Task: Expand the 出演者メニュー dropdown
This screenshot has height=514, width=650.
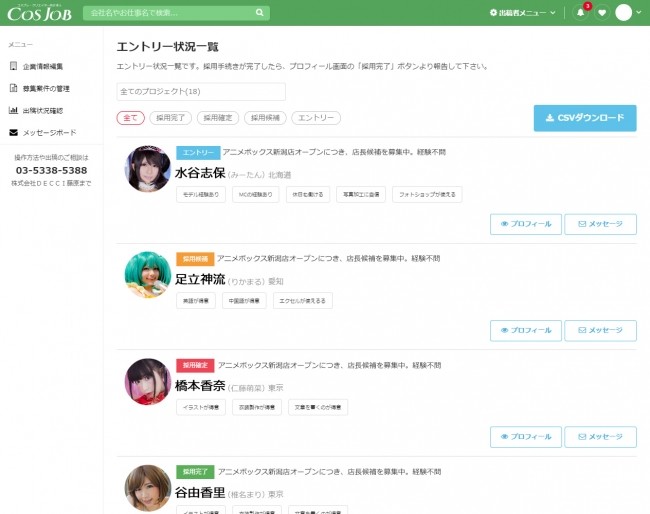Action: pos(522,13)
